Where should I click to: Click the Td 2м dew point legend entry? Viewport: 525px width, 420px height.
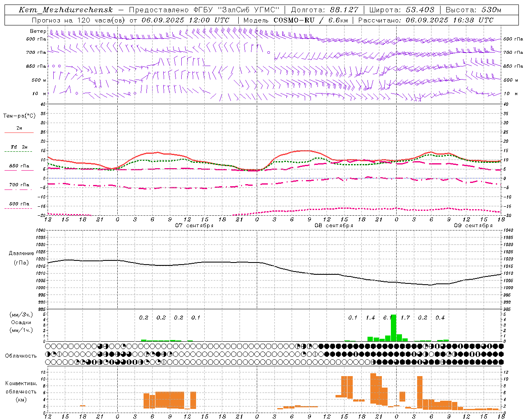point(19,147)
